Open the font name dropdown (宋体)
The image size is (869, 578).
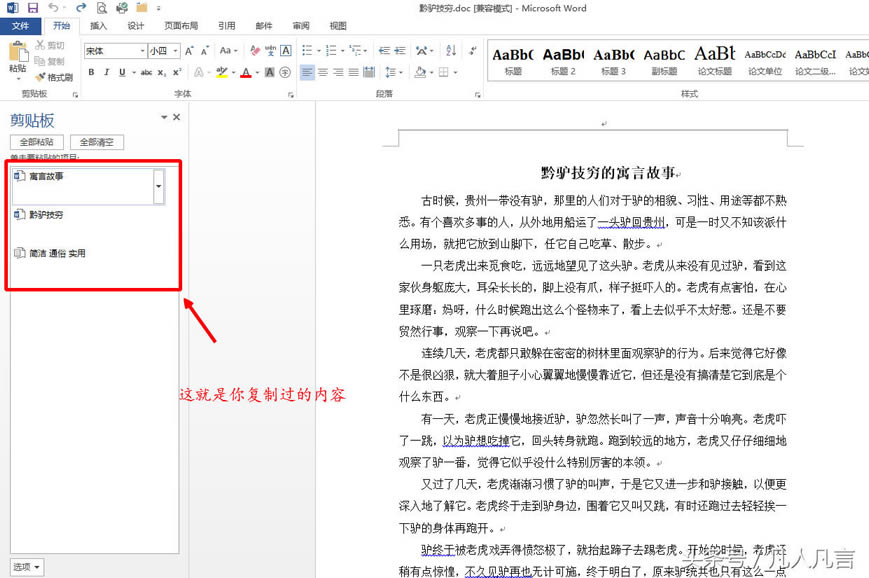click(141, 51)
